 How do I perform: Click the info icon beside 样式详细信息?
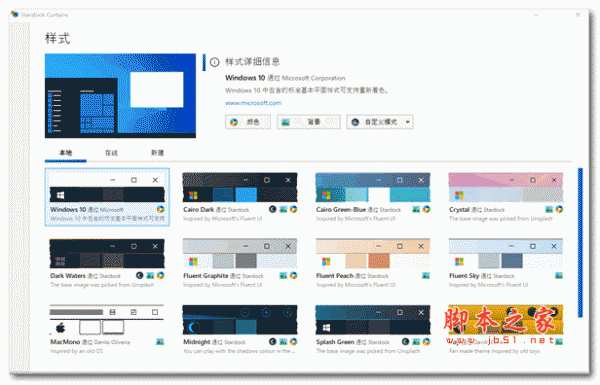click(x=214, y=62)
